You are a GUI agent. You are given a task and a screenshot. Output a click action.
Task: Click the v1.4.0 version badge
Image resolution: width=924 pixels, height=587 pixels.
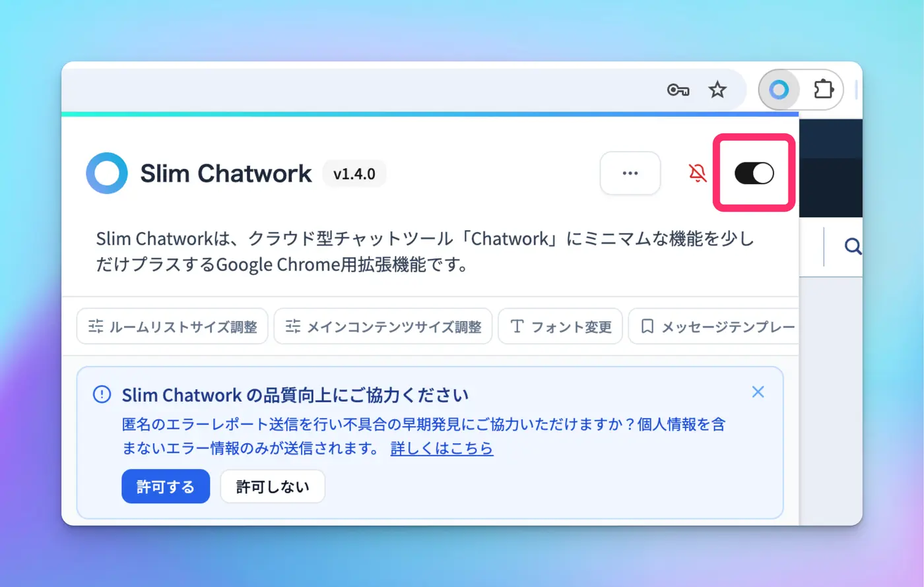pos(354,174)
